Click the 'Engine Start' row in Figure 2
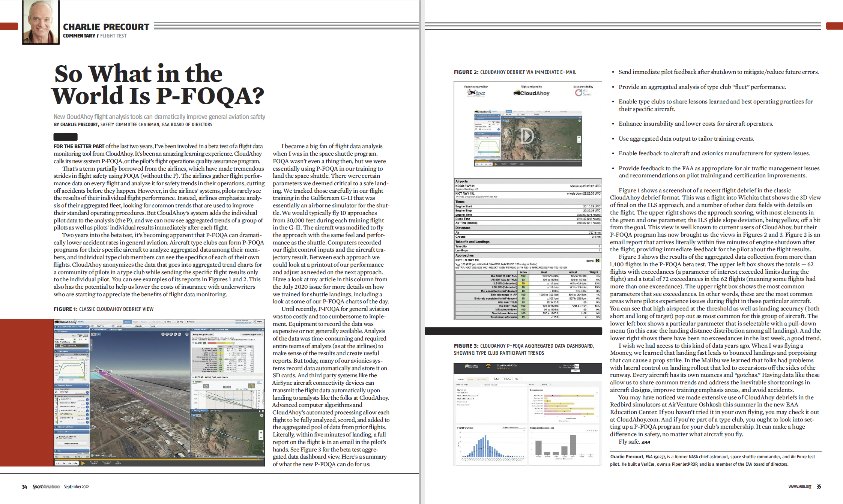Viewport: 843px width, 504px height. [528, 206]
